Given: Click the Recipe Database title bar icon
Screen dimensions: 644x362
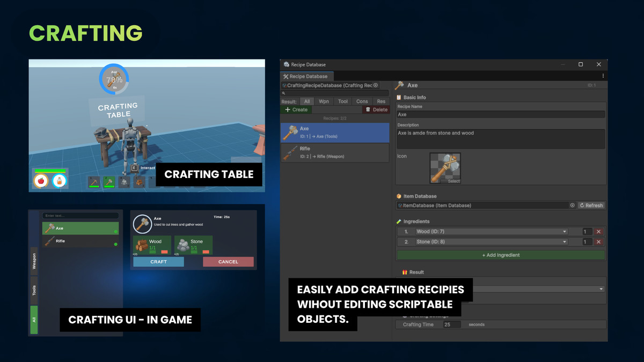Looking at the screenshot, I should [287, 64].
